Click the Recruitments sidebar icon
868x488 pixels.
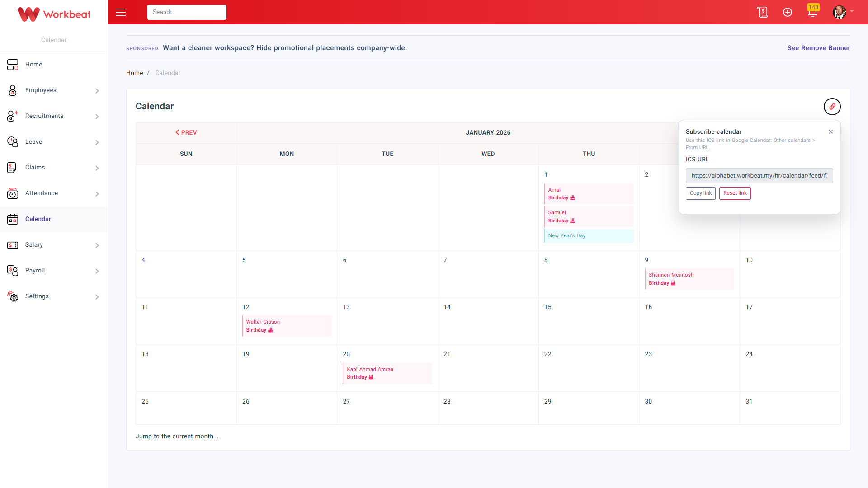(13, 116)
